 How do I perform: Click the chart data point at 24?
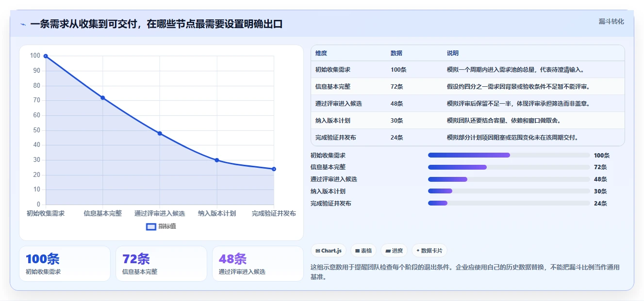pos(274,169)
